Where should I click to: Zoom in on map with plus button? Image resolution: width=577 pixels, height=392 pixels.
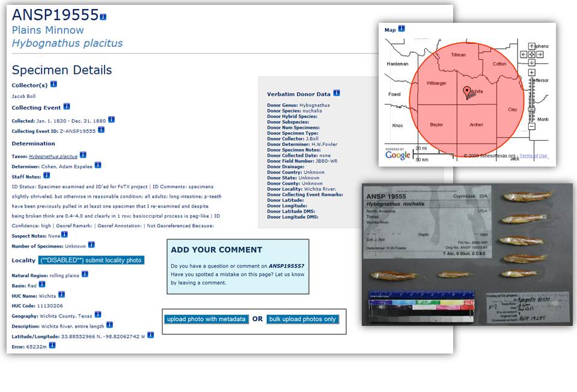click(531, 73)
